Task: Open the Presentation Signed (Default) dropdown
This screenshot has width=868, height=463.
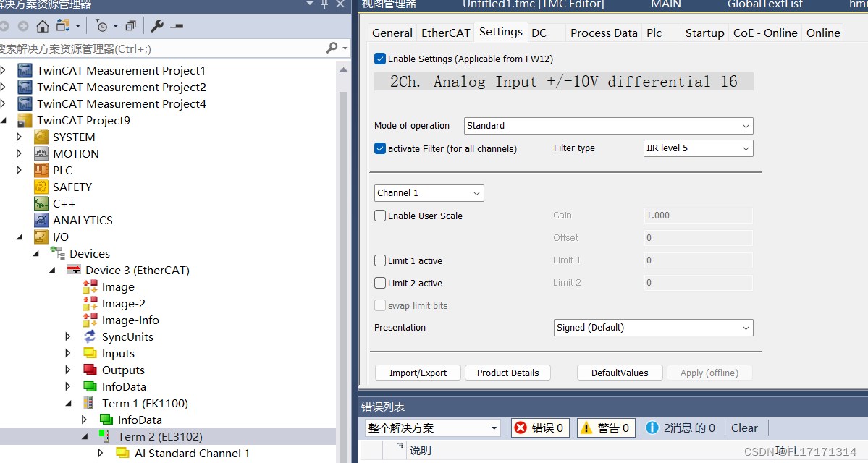Action: click(x=653, y=328)
